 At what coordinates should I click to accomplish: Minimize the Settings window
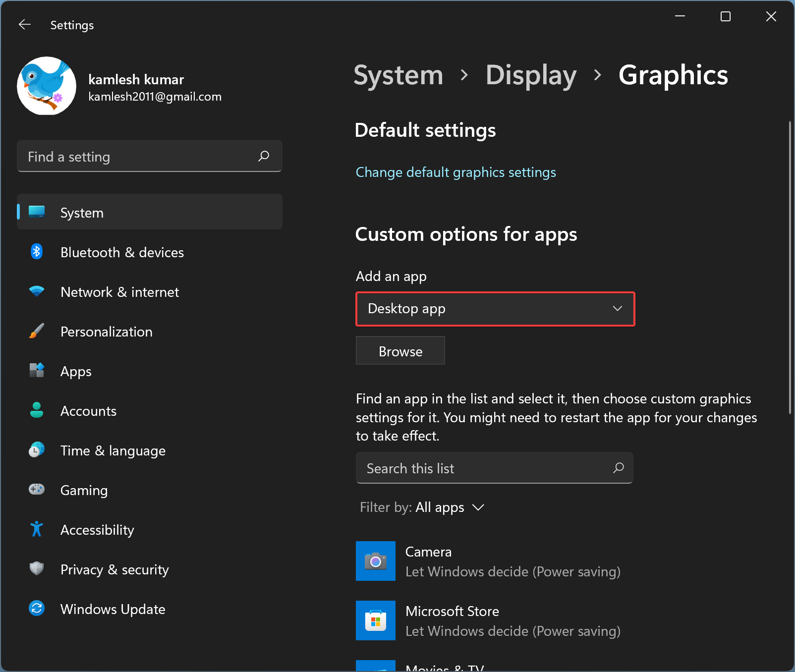(680, 17)
